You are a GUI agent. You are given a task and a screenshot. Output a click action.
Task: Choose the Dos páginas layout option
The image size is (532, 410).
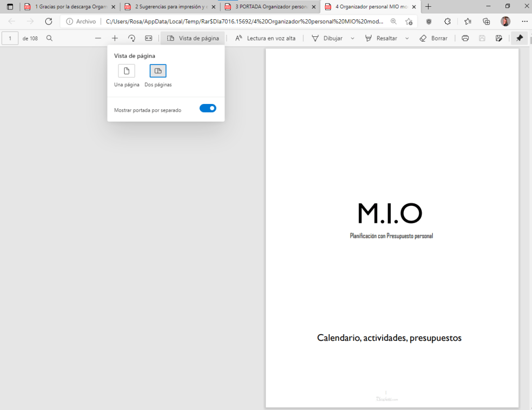pos(158,71)
